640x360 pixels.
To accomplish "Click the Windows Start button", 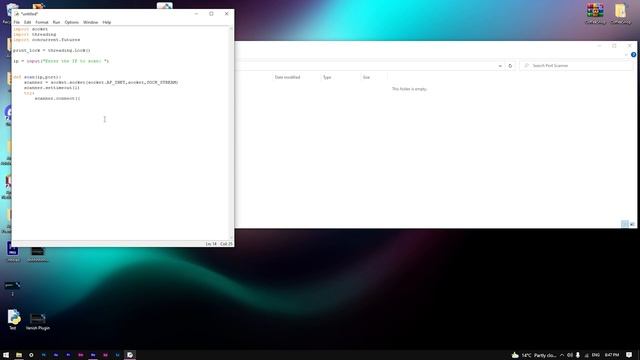I will (6, 355).
